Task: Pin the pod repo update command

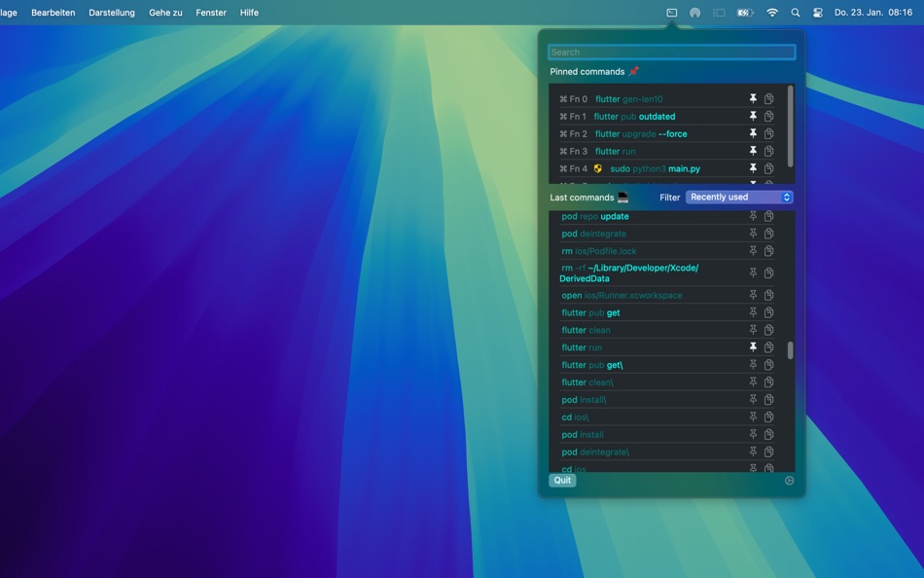Action: pyautogui.click(x=753, y=216)
